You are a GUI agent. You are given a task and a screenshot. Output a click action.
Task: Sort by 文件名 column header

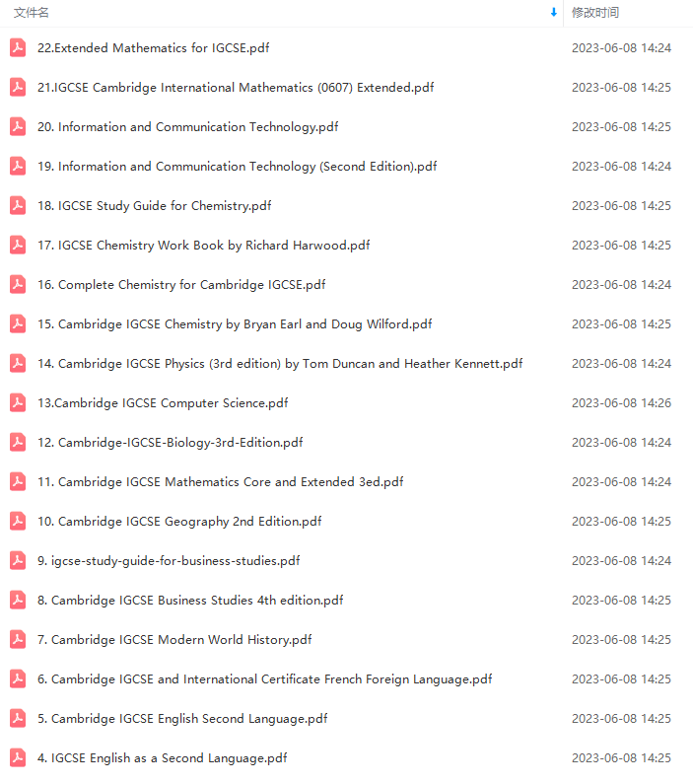tap(31, 13)
